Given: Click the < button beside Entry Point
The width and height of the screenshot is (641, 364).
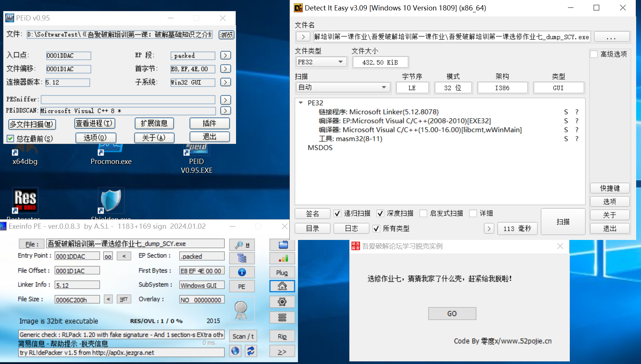Looking at the screenshot, I should click(x=124, y=256).
